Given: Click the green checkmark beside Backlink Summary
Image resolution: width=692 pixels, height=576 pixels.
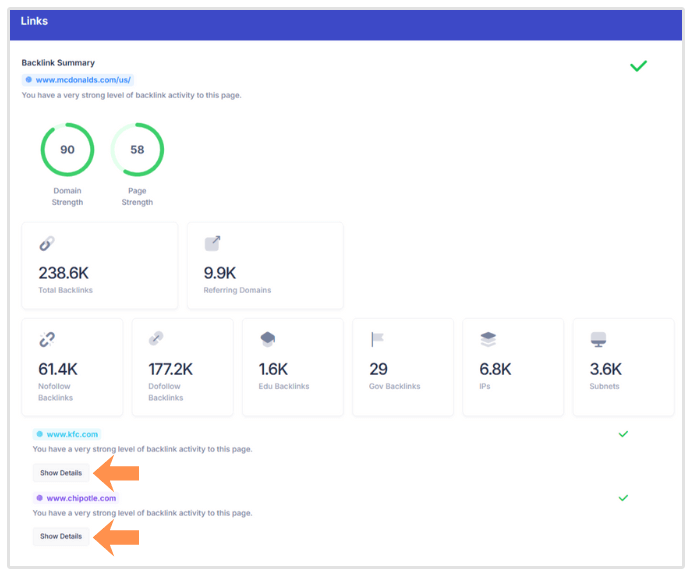Looking at the screenshot, I should click(638, 66).
